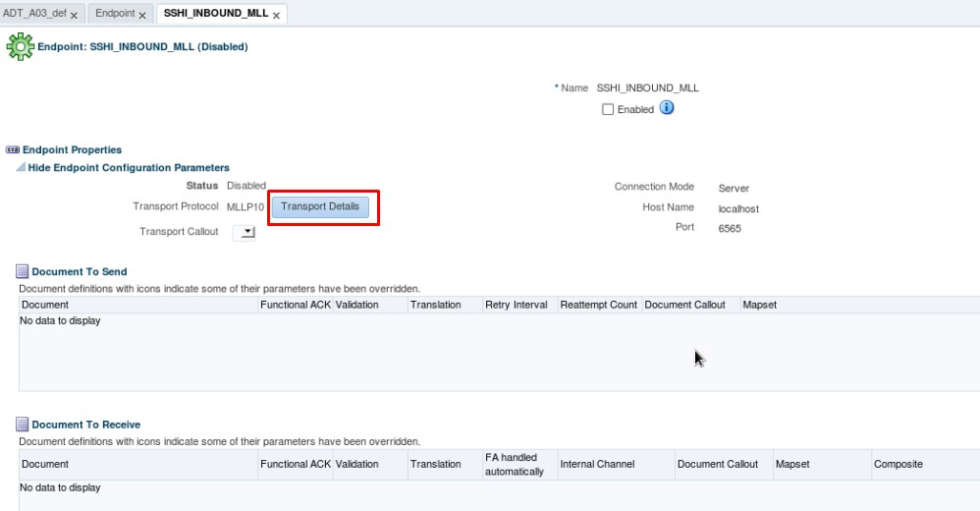Click Hide Endpoint Configuration Parameters link
This screenshot has height=511, width=980.
pos(128,168)
